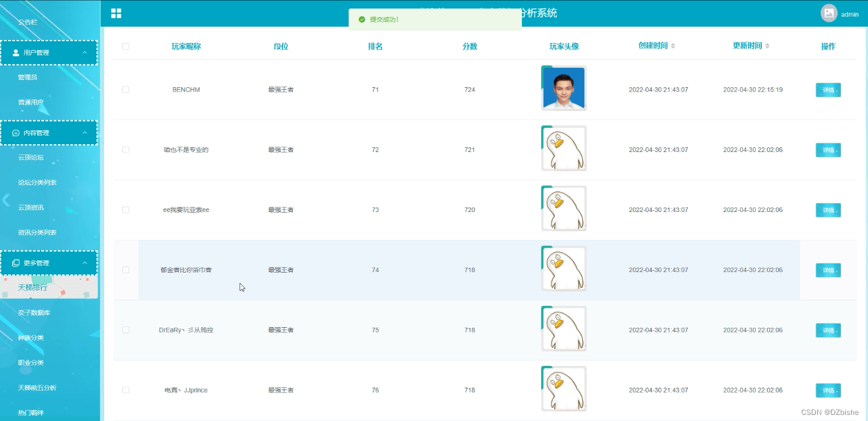
Task: Click 详情 button for 咱也不是专业的
Action: (x=828, y=150)
